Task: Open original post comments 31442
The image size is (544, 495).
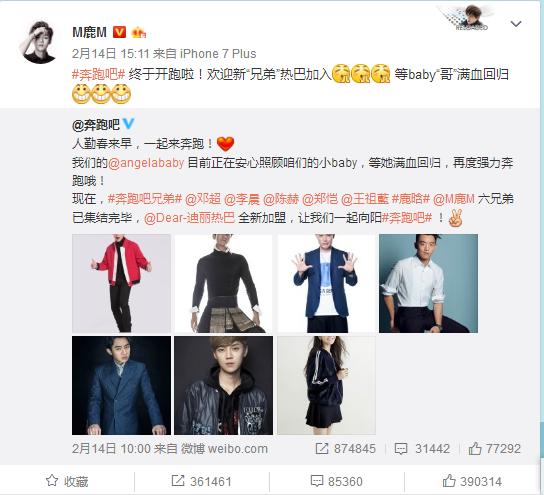Action: pyautogui.click(x=401, y=449)
